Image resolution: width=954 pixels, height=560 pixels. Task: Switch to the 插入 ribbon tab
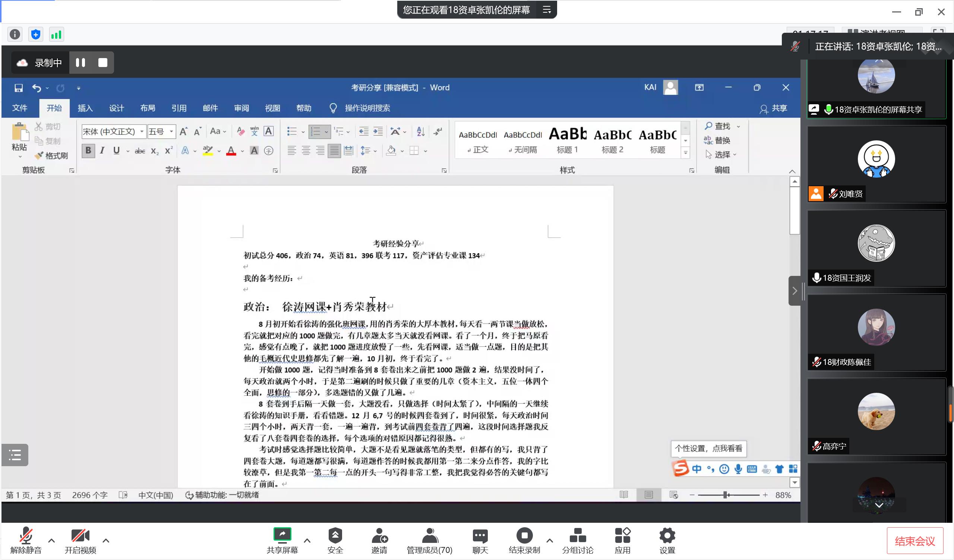coord(85,108)
